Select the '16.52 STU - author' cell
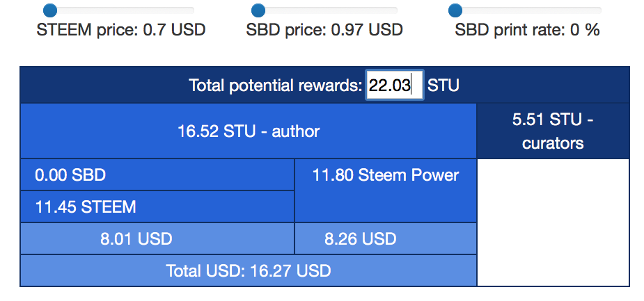Screen dimensions: 644x301 point(249,131)
